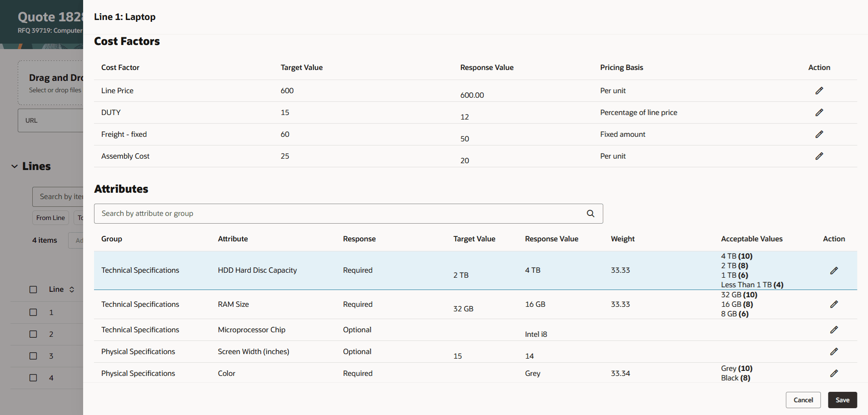Click the 2 TB target value
This screenshot has width=868, height=415.
461,275
